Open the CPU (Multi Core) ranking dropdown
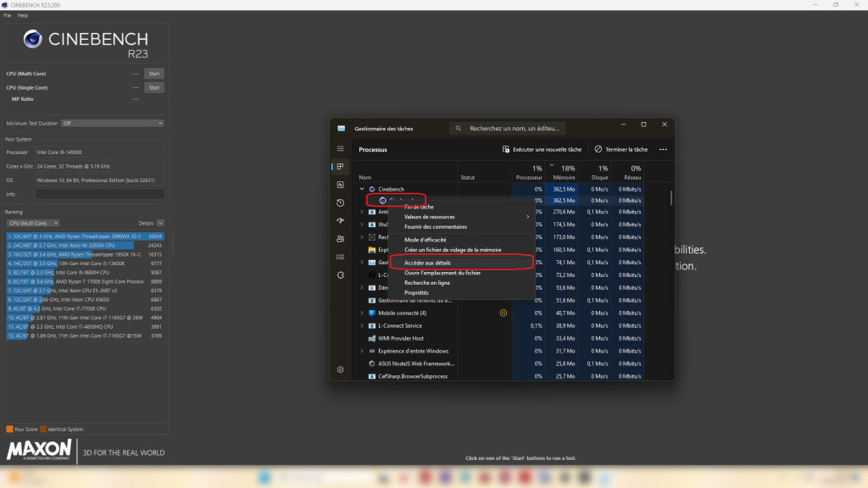The width and height of the screenshot is (868, 488). click(33, 223)
